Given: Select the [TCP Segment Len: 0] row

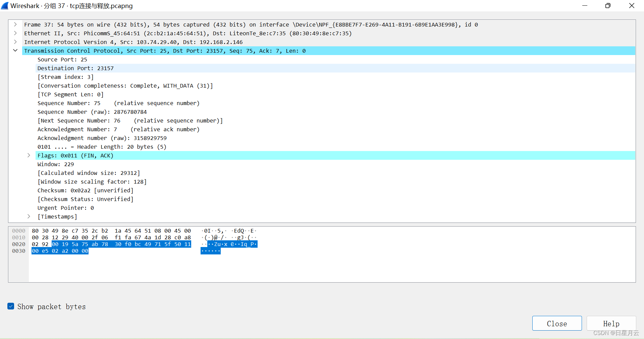Looking at the screenshot, I should (335, 94).
